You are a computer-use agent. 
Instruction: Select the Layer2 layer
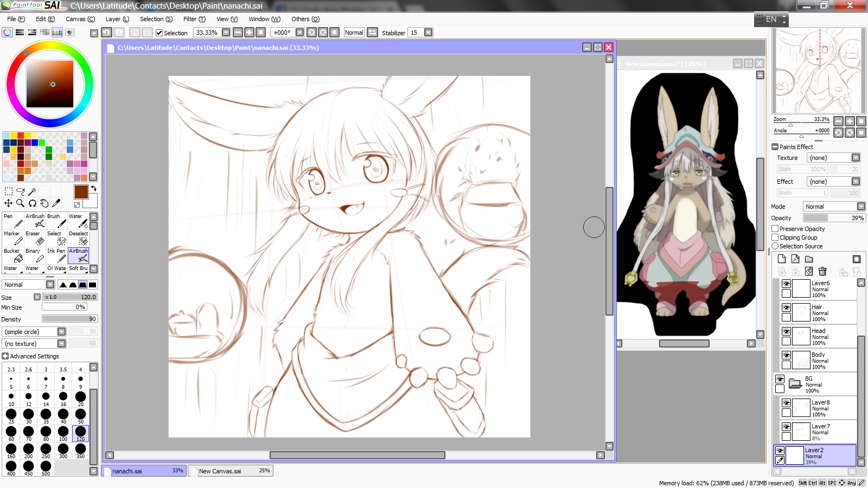coord(815,455)
